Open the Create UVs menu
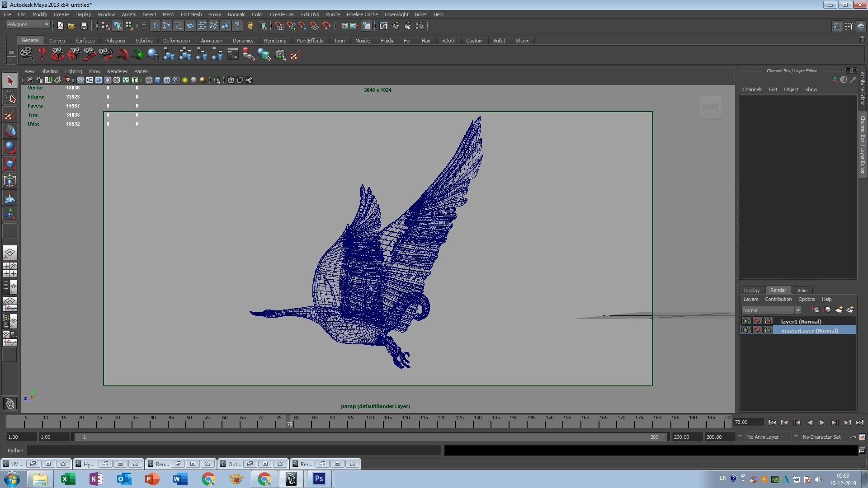The height and width of the screenshot is (488, 868). (x=282, y=14)
